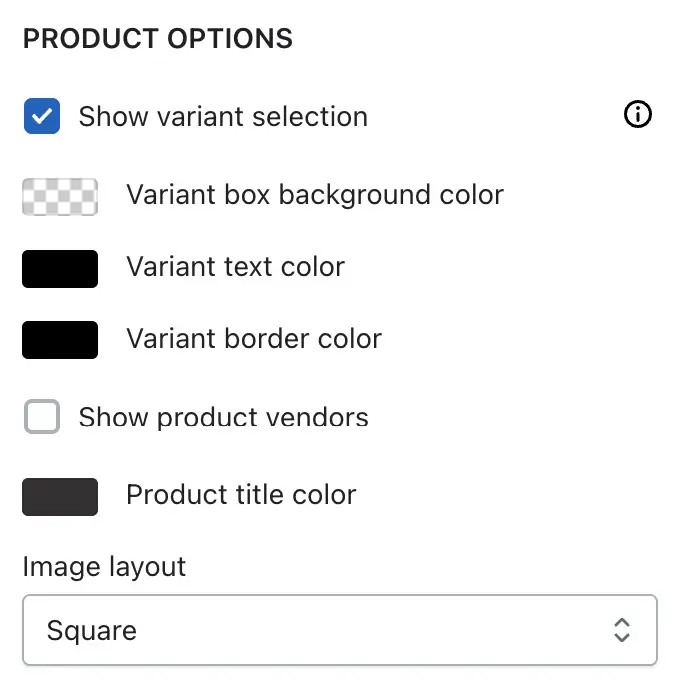Click the PRODUCT OPTIONS section heading
Image resolution: width=675 pixels, height=680 pixels.
click(158, 39)
